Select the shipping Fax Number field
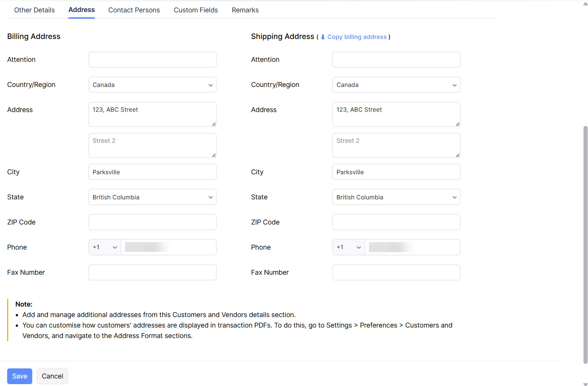Image resolution: width=588 pixels, height=386 pixels. coord(396,272)
